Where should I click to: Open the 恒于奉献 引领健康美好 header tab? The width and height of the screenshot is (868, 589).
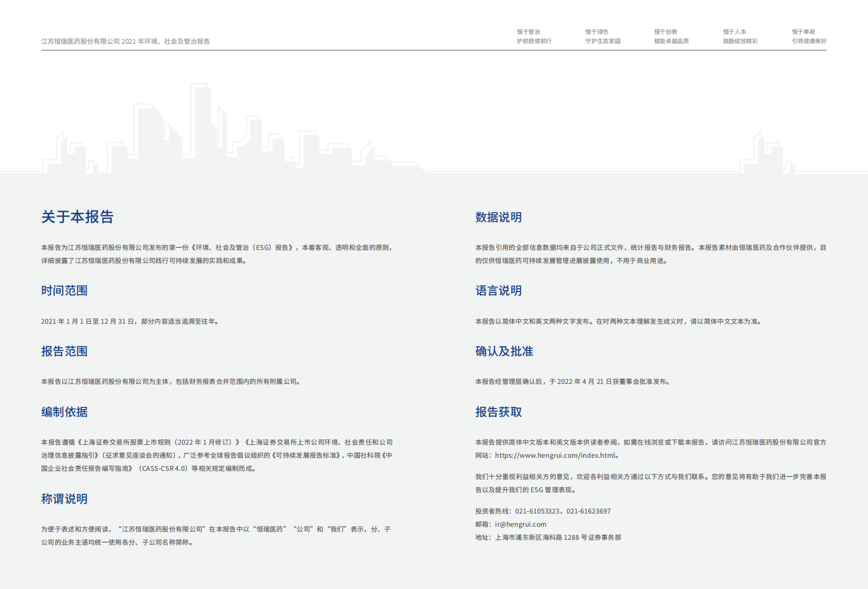809,37
